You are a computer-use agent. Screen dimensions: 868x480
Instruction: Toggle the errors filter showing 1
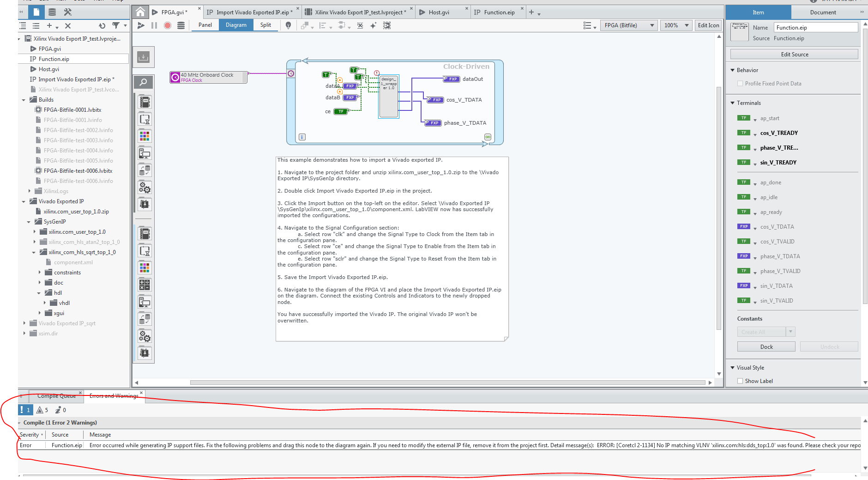[x=24, y=410]
